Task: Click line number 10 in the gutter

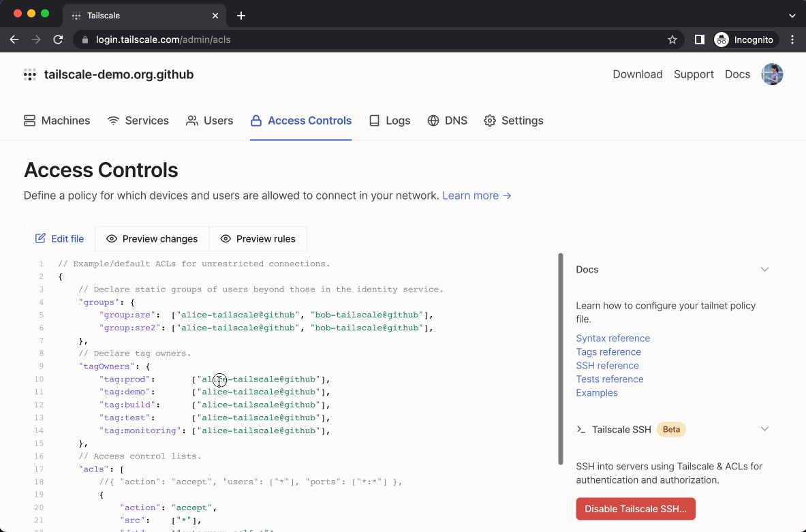Action: (39, 379)
